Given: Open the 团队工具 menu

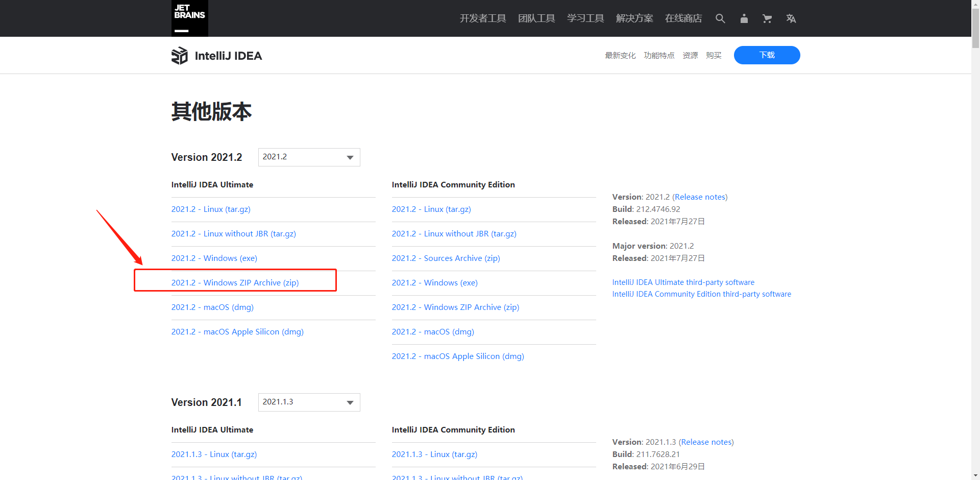Looking at the screenshot, I should point(536,18).
